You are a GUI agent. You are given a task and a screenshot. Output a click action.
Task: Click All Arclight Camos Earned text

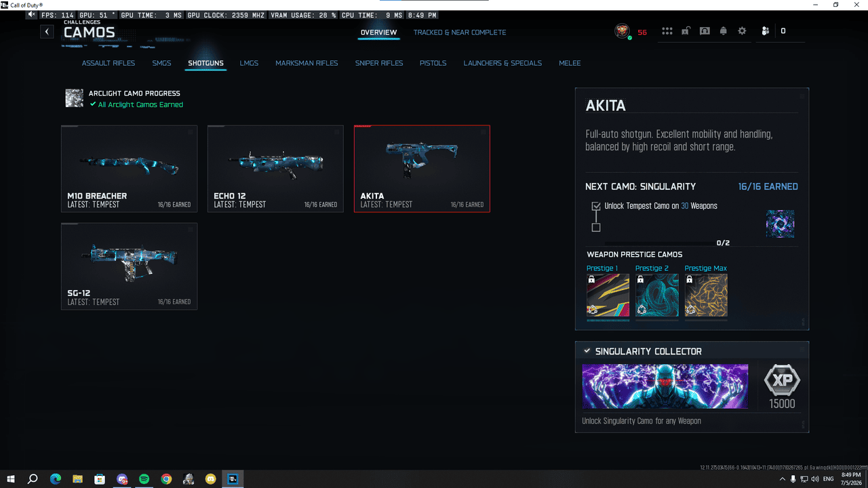pos(140,105)
